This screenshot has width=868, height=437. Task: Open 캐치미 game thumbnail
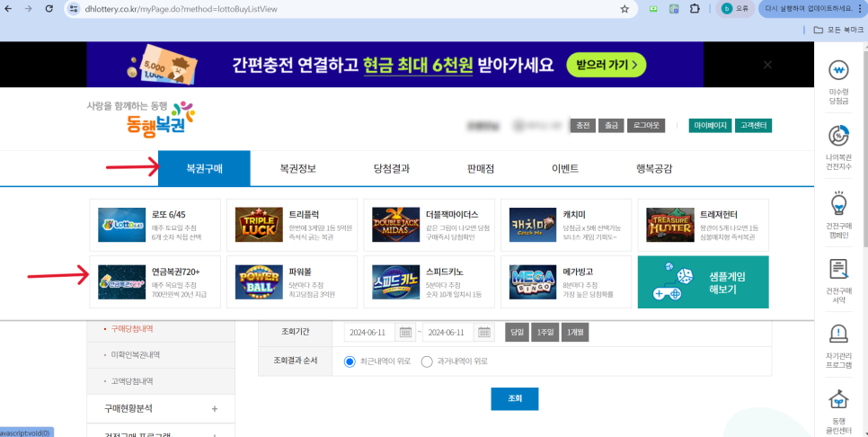[533, 225]
